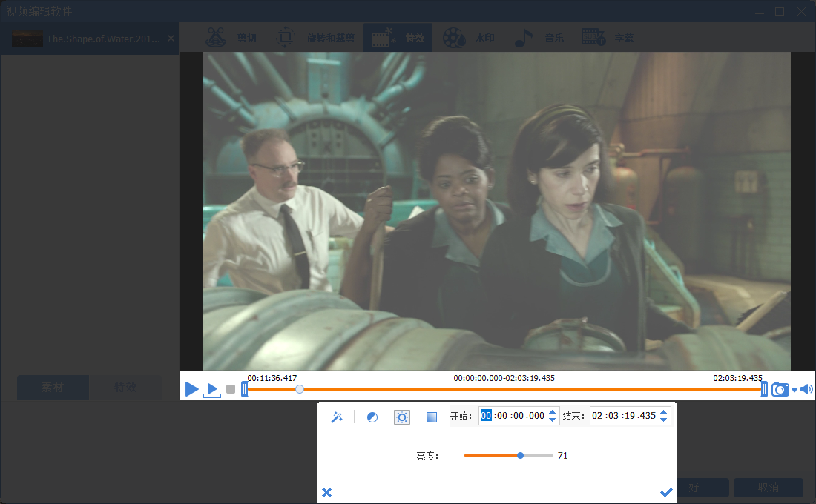Click the end trim handle on timeline
The image size is (816, 504).
(x=764, y=389)
